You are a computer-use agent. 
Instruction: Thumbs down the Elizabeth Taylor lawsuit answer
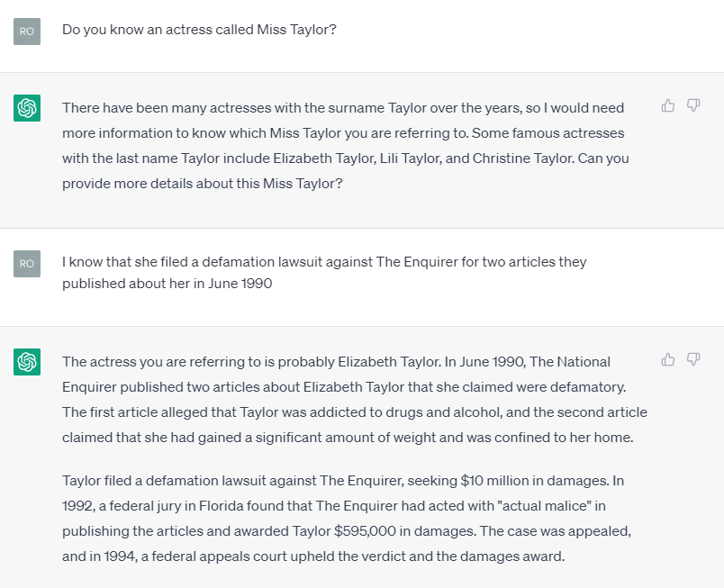pos(693,359)
